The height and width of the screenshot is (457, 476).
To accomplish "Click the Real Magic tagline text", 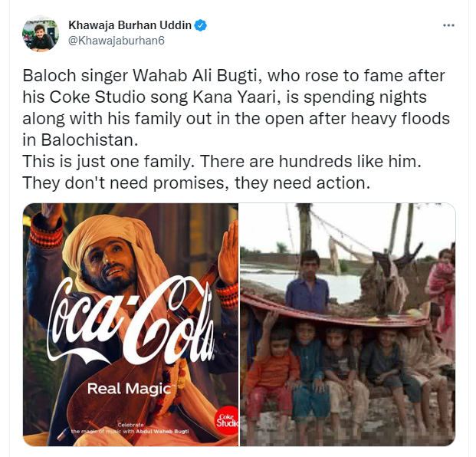I will [130, 389].
